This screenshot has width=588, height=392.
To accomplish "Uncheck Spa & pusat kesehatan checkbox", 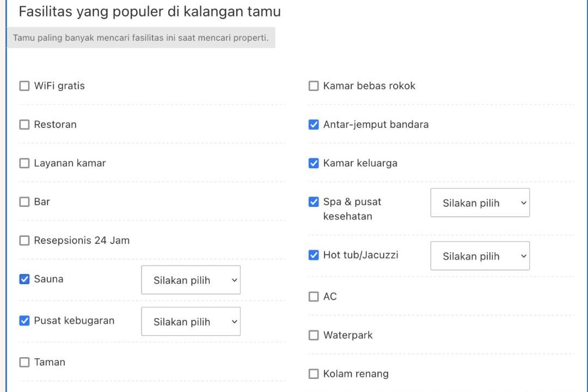I will tap(314, 202).
